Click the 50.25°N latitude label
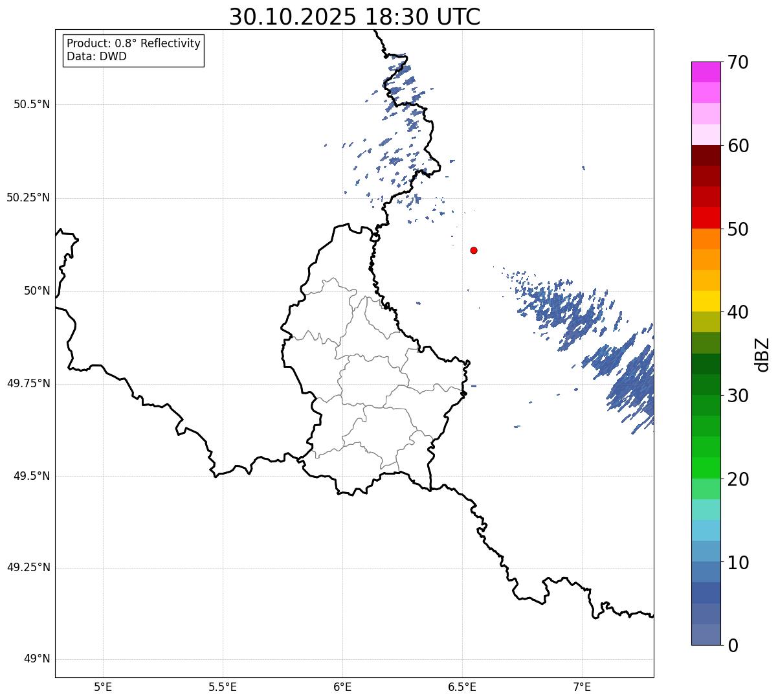 tap(28, 198)
